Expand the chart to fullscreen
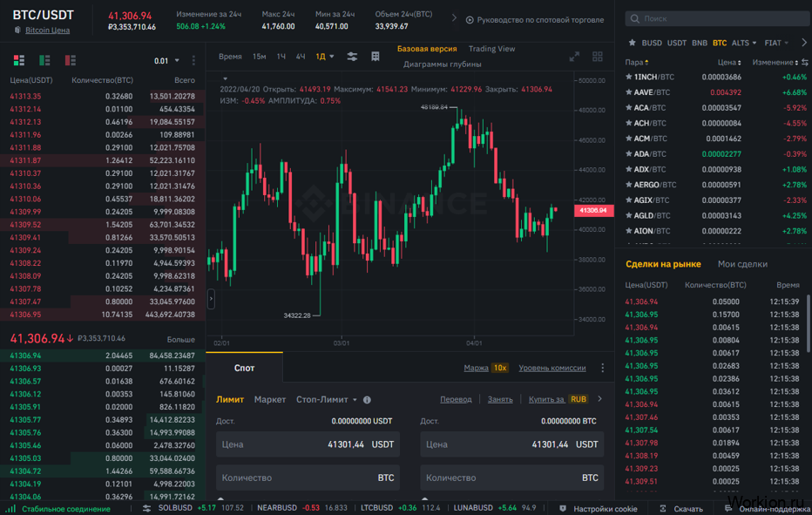This screenshot has width=812, height=515. (574, 57)
